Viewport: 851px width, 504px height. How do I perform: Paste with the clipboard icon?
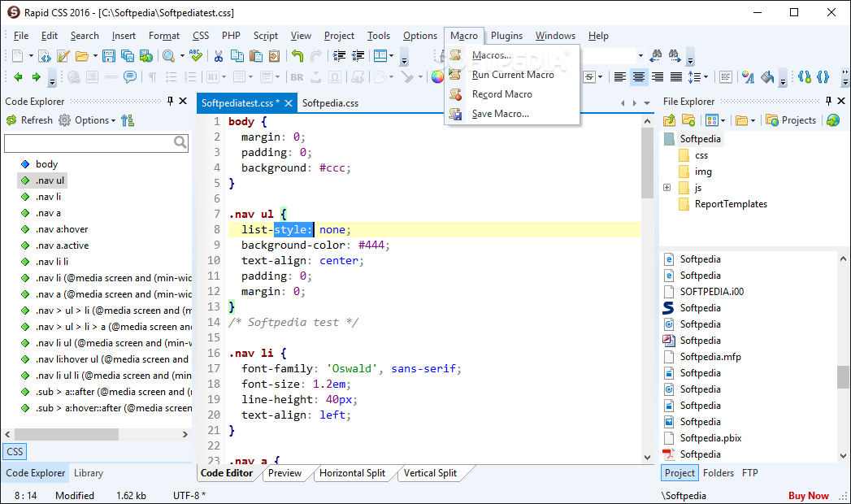click(x=256, y=56)
